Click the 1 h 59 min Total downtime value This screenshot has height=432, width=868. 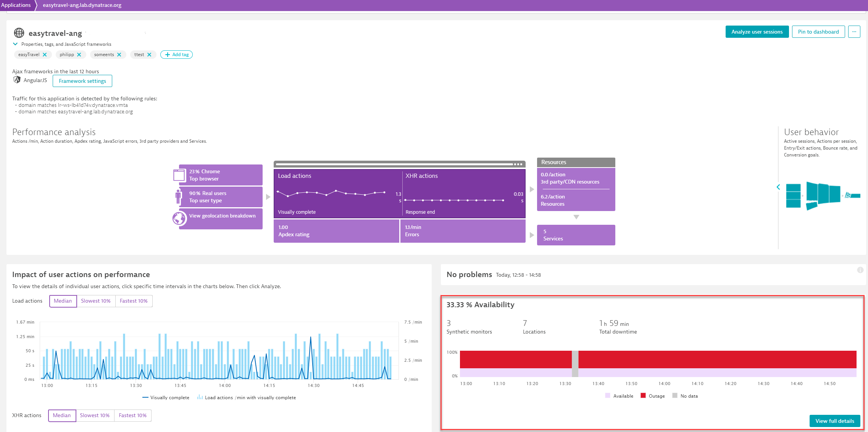(614, 323)
